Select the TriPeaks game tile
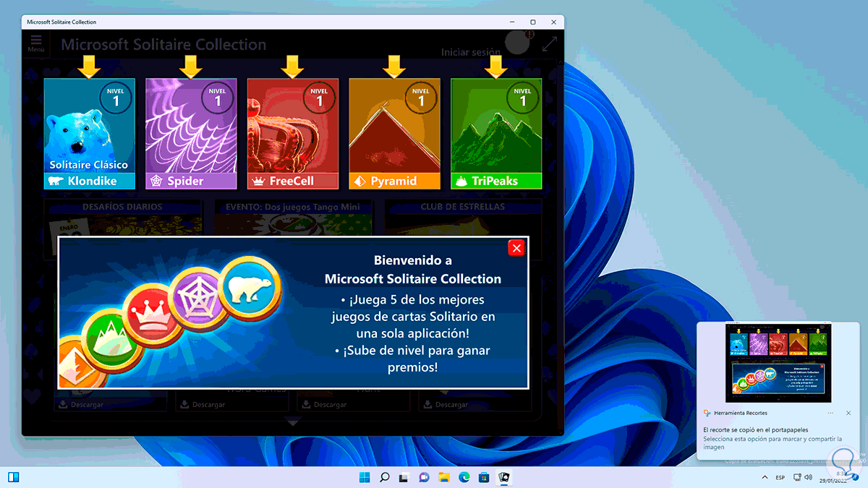Screen dimensions: 868x488 pos(496,134)
